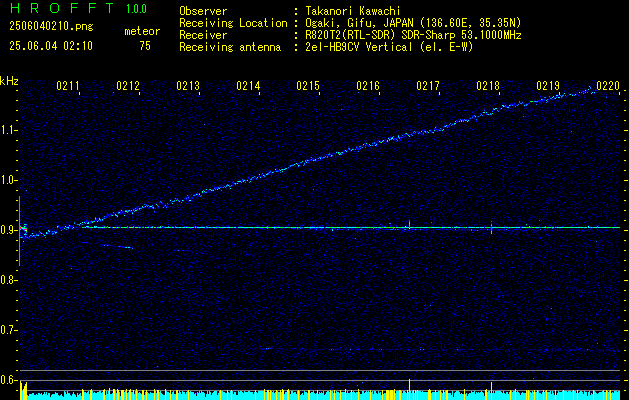The image size is (629, 400).
Task: Click time marker 0215
Action: tap(308, 86)
